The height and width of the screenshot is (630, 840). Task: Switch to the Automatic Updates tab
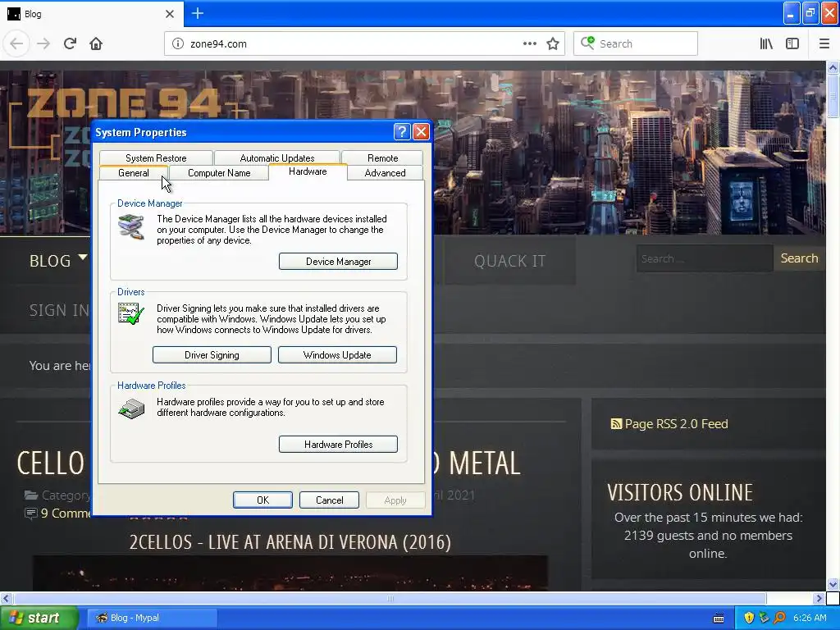click(x=277, y=158)
